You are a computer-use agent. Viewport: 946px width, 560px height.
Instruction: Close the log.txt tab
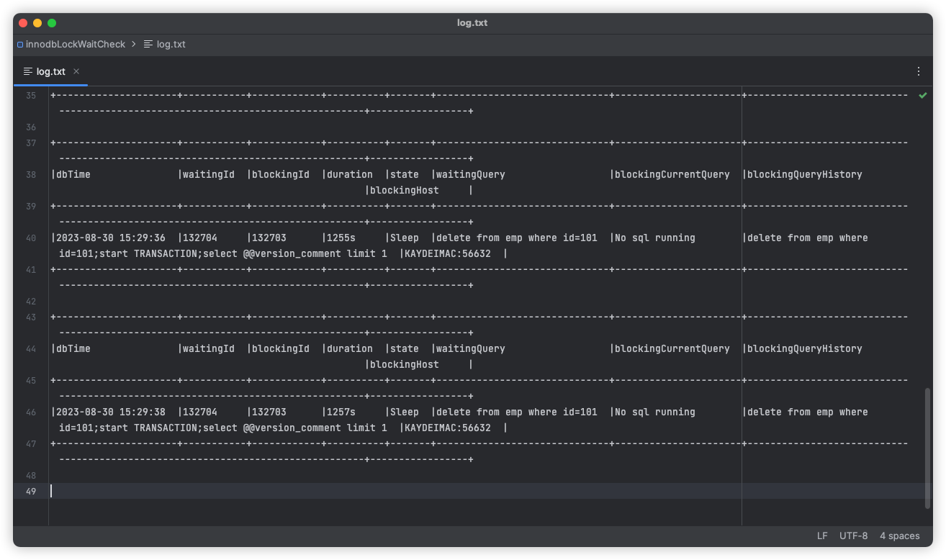pyautogui.click(x=76, y=71)
